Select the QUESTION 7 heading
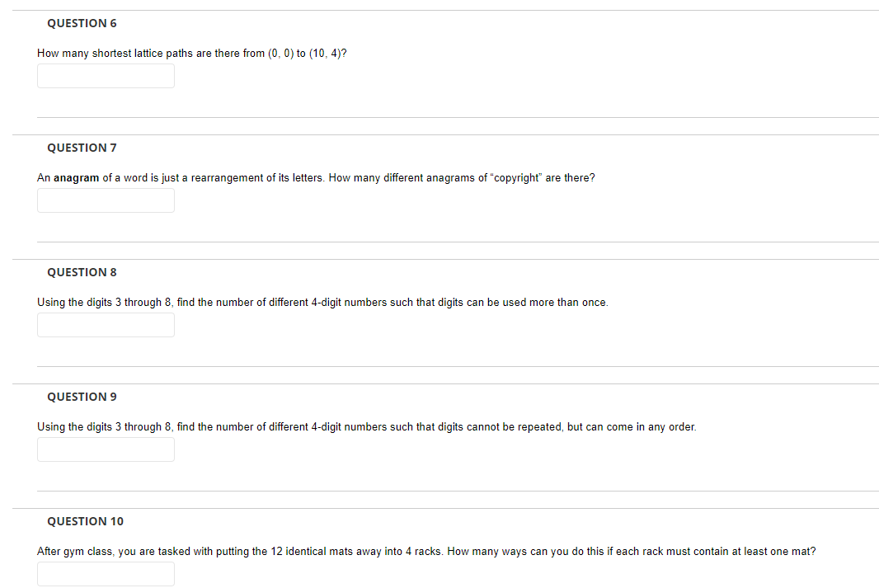The image size is (879, 588). (x=82, y=148)
